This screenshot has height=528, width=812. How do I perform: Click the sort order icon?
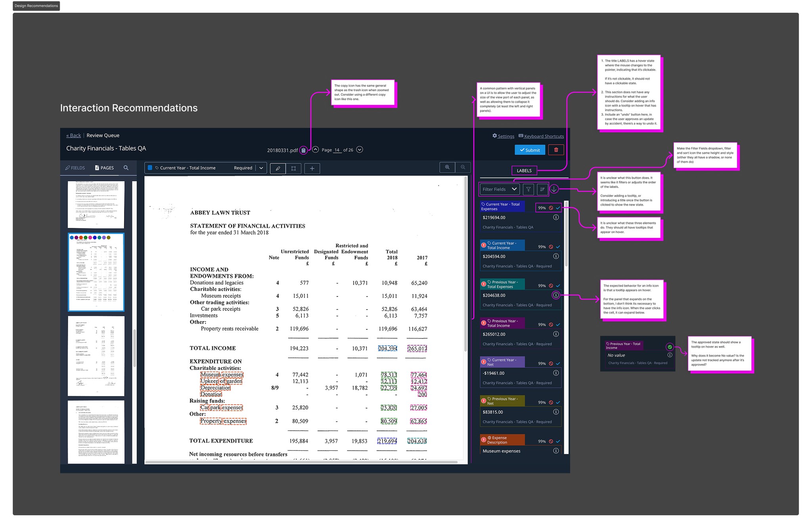click(542, 189)
